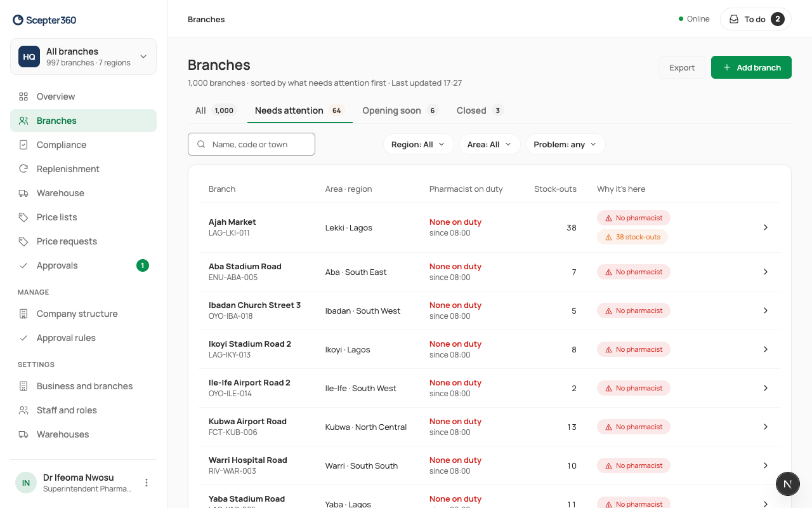812x508 pixels.
Task: Click the Export button
Action: click(x=682, y=67)
